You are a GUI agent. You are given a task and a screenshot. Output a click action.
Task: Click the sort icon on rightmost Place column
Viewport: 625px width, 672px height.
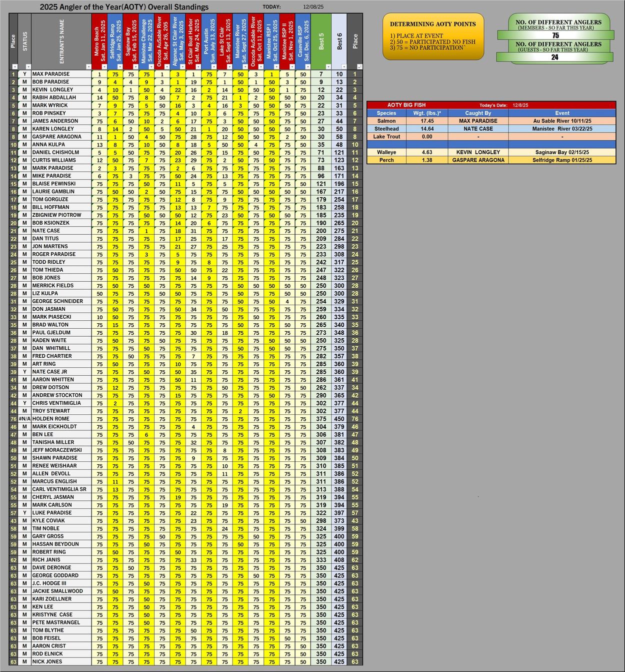(x=359, y=67)
